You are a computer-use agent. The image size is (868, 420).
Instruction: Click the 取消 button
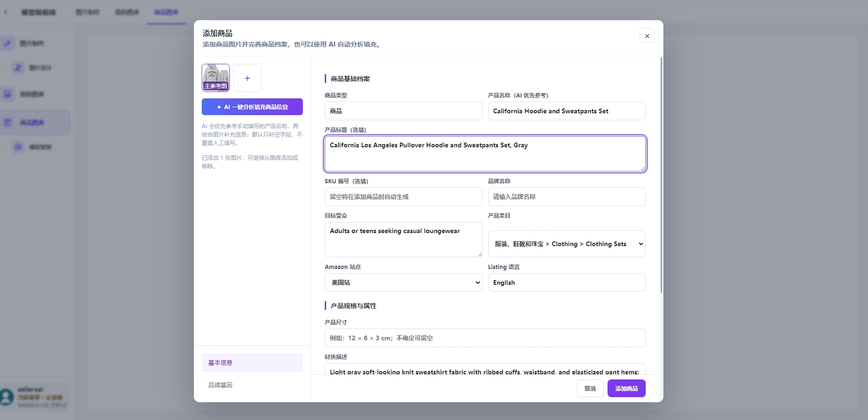(590, 388)
